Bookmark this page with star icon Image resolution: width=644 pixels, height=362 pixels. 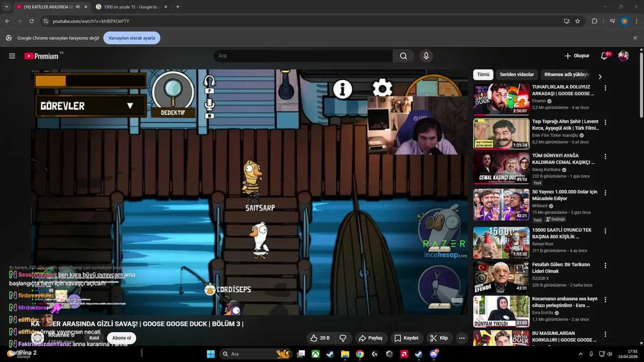pyautogui.click(x=578, y=21)
